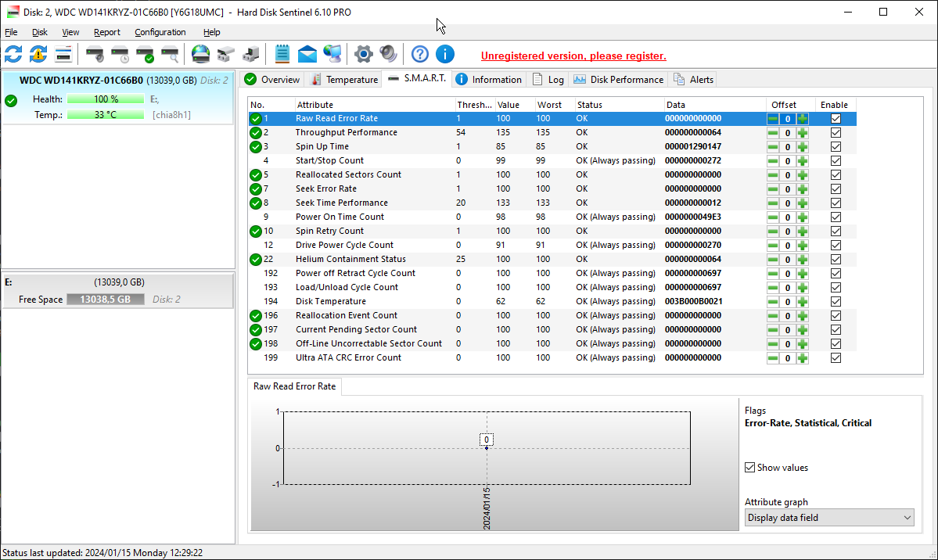Click the globe with monitor toolbar icon
The height and width of the screenshot is (560, 938).
click(332, 55)
